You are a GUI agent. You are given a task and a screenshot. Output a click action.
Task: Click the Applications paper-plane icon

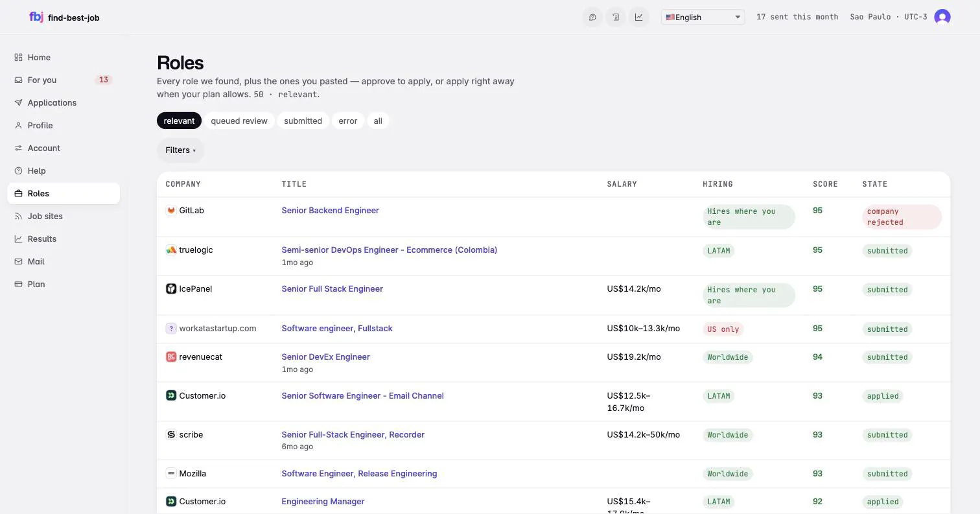pos(18,103)
